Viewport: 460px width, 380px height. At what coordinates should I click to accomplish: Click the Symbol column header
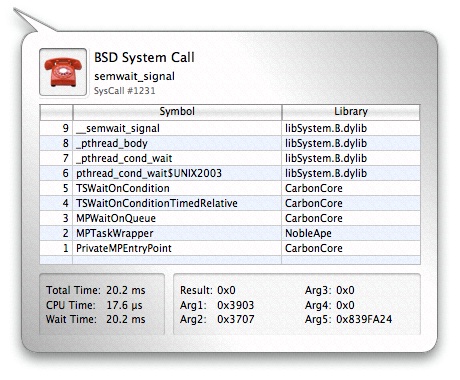pos(177,112)
